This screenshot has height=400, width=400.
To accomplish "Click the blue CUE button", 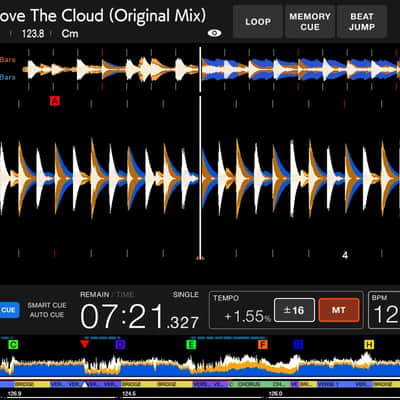I will (x=9, y=310).
